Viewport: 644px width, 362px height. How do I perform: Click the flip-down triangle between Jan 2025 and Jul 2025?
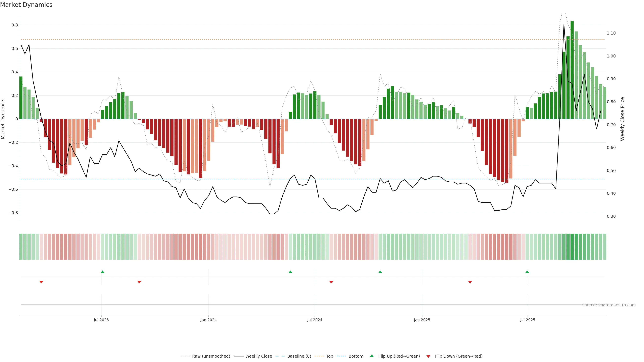[x=470, y=282]
